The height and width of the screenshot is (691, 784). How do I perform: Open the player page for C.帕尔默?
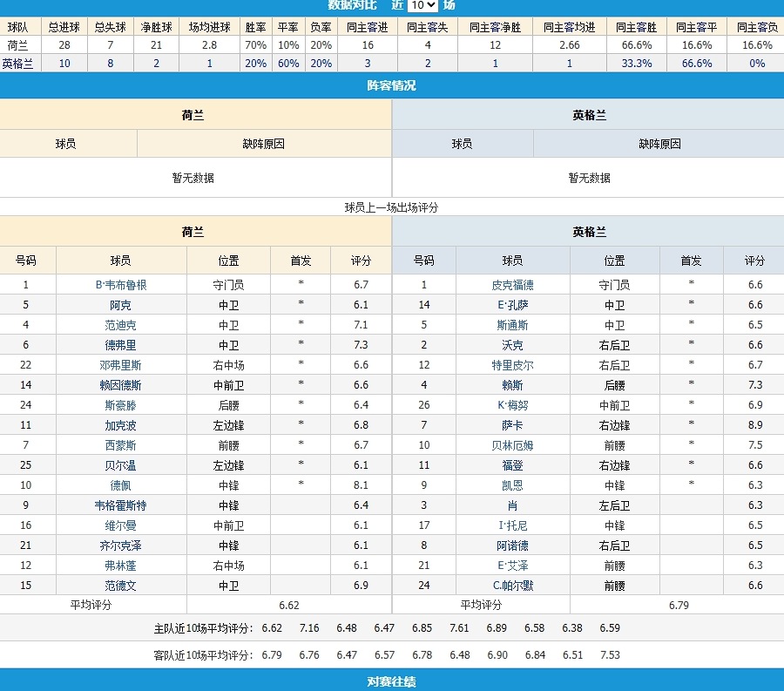512,586
